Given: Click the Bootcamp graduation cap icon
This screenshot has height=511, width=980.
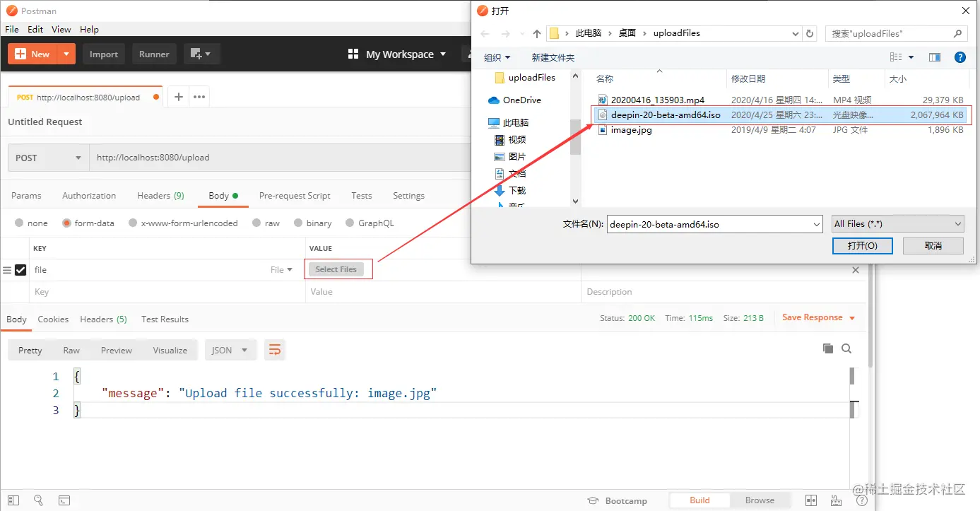Looking at the screenshot, I should [594, 500].
